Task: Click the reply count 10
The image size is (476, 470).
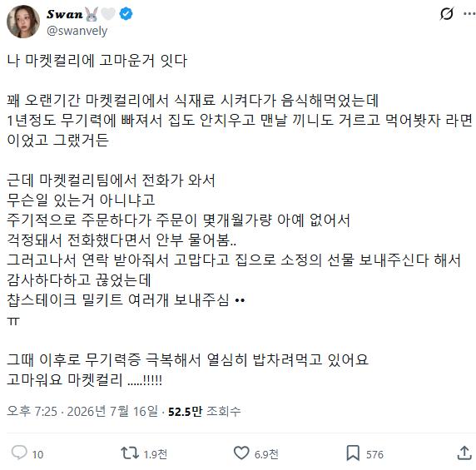Action: pyautogui.click(x=37, y=454)
